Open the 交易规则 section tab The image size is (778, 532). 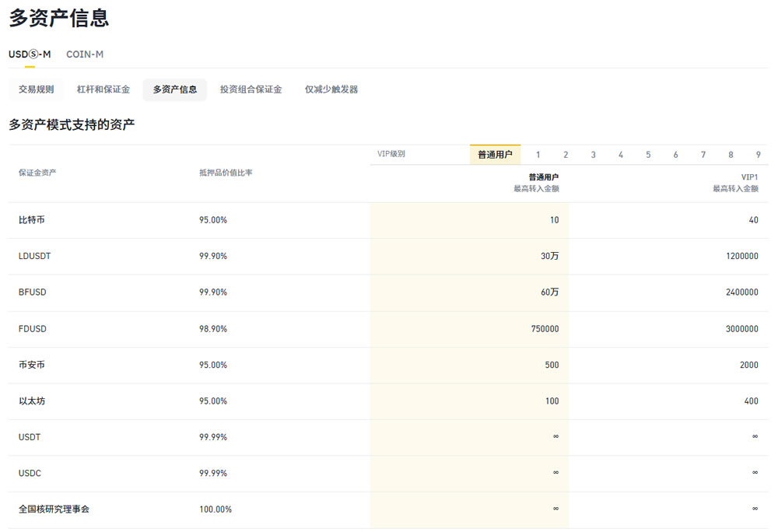coord(37,89)
